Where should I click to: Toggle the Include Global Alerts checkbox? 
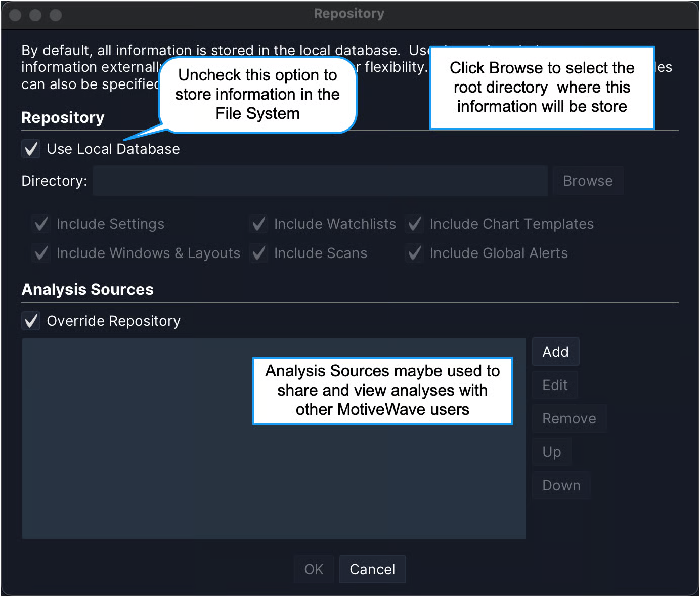pyautogui.click(x=415, y=253)
